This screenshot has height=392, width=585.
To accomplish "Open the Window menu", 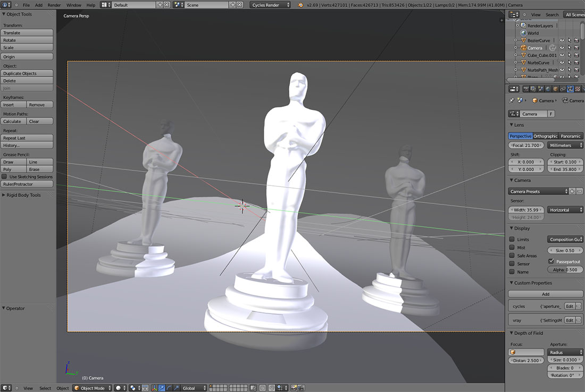I will pos(73,5).
